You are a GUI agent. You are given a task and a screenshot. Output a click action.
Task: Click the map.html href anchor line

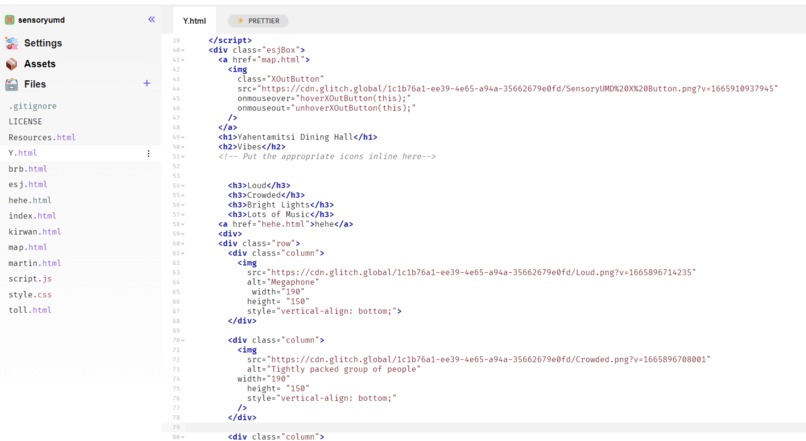pos(264,60)
